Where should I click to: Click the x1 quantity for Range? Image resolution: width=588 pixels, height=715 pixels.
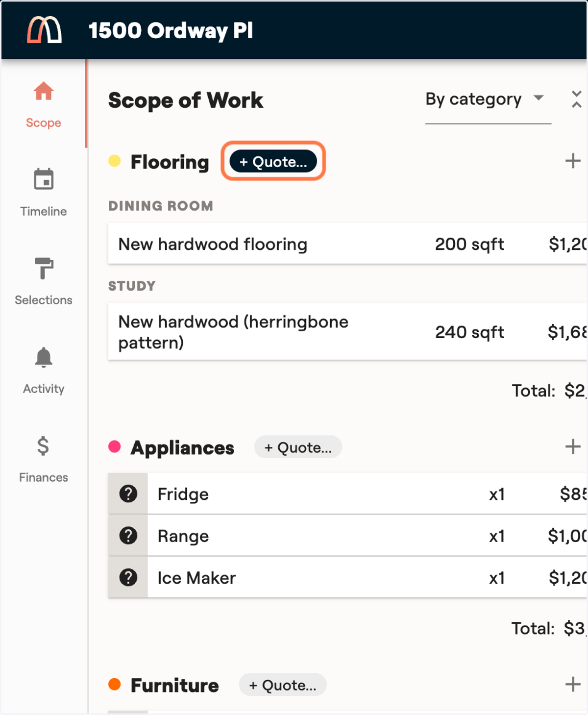coord(497,536)
